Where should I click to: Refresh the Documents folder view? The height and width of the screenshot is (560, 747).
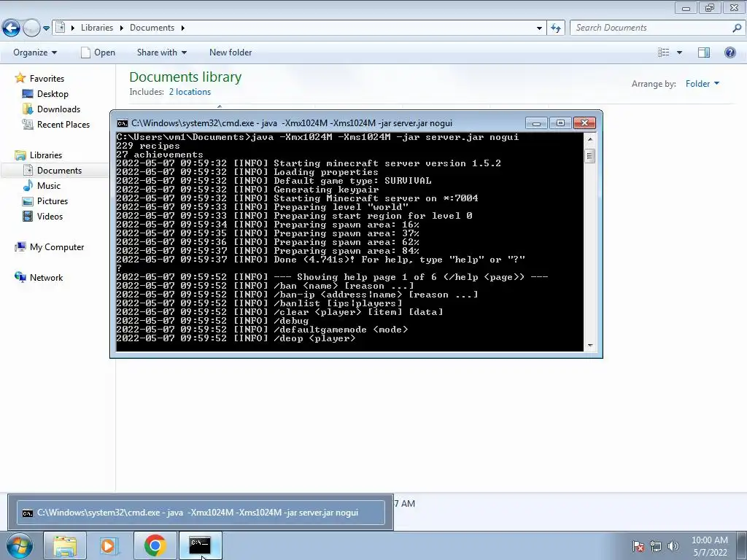click(555, 28)
